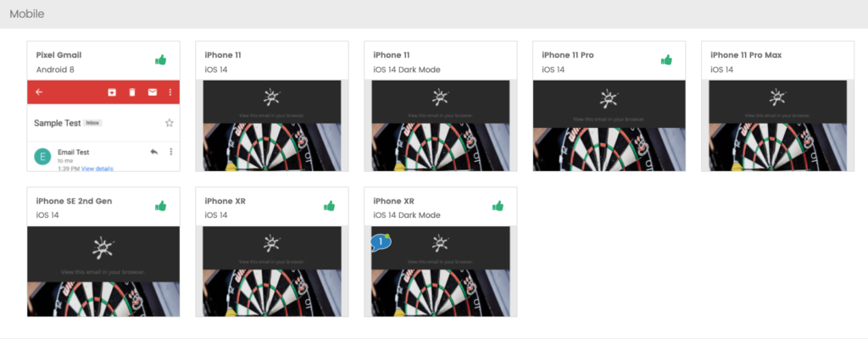This screenshot has width=868, height=339.
Task: Click thumbs-up icon on iPhone SE 2nd Gen card
Action: (x=160, y=206)
